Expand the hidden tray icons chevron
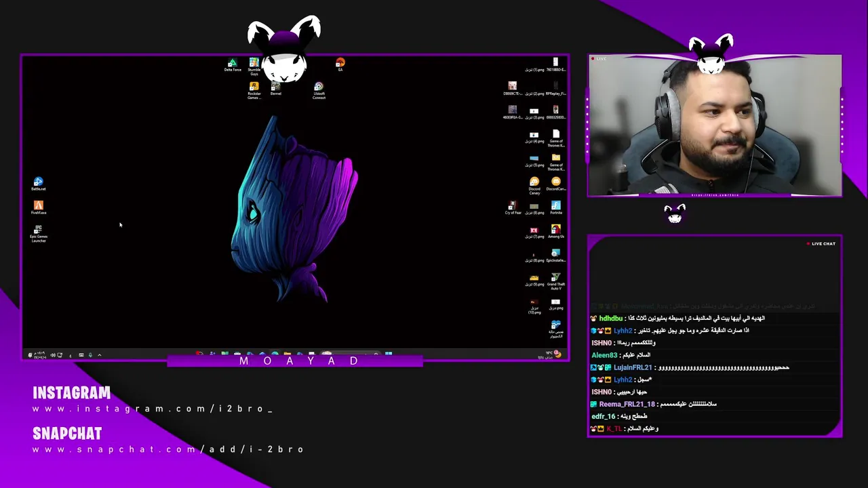This screenshot has width=868, height=488. [99, 355]
